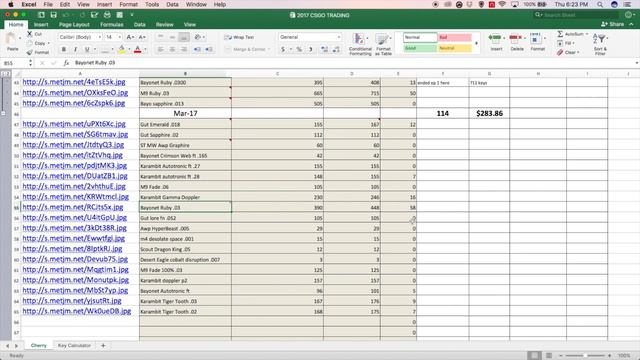
Task: Toggle Bold formatting
Action: click(x=63, y=49)
